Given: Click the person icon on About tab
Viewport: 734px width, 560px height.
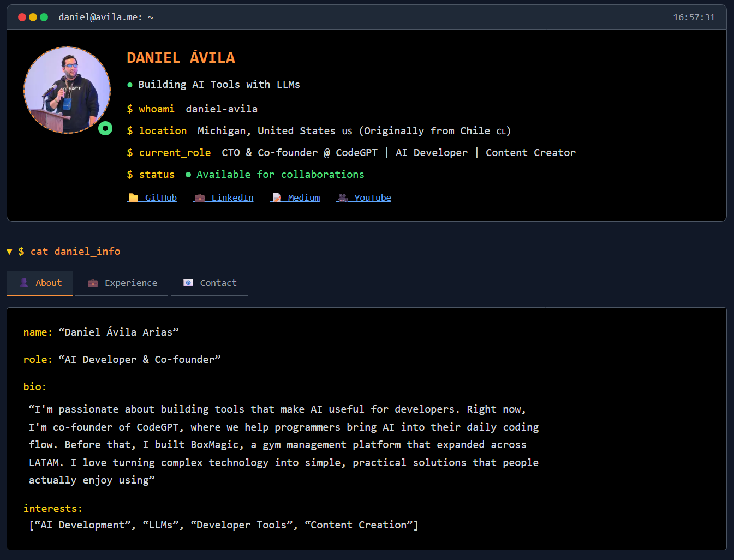Looking at the screenshot, I should pyautogui.click(x=24, y=283).
